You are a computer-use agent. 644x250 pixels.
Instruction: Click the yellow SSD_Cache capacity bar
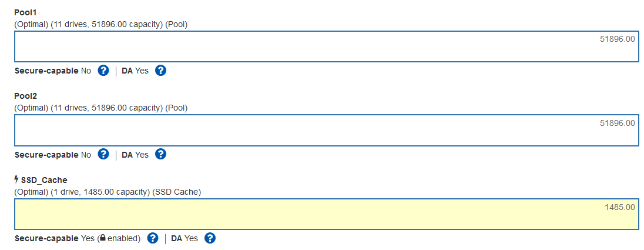click(x=326, y=214)
